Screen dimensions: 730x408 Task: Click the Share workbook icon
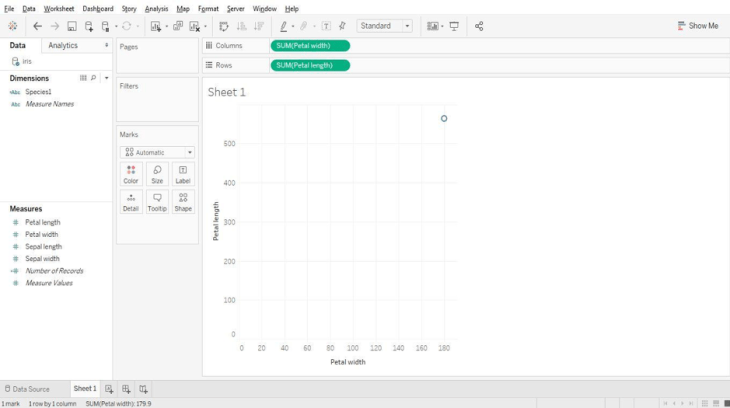[479, 26]
